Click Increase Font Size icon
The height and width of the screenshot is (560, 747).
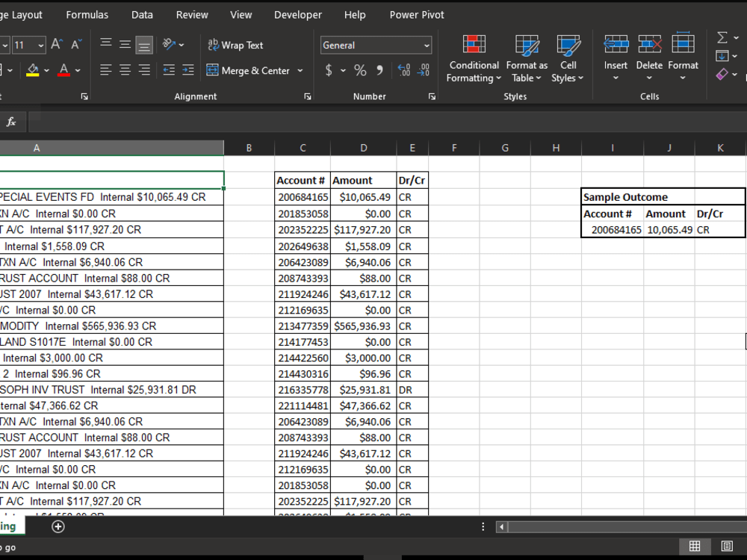pos(57,45)
